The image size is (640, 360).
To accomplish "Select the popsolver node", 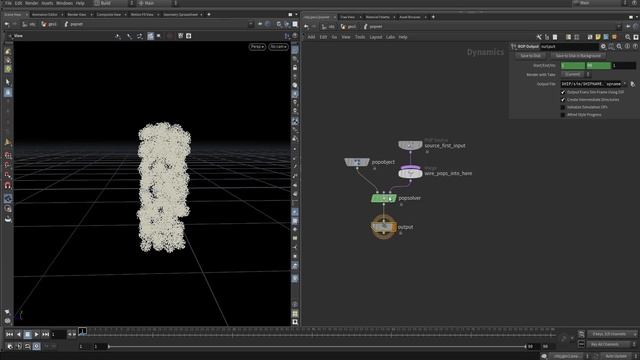I will tap(384, 198).
